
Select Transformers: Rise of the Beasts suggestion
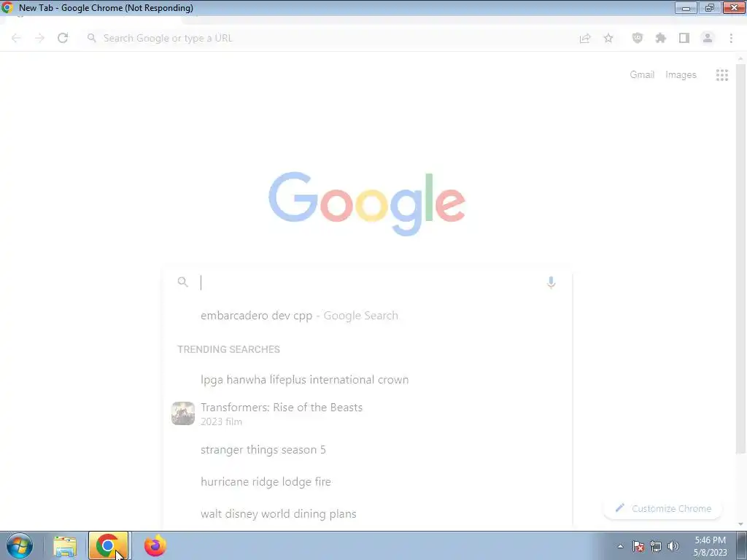[x=367, y=413]
